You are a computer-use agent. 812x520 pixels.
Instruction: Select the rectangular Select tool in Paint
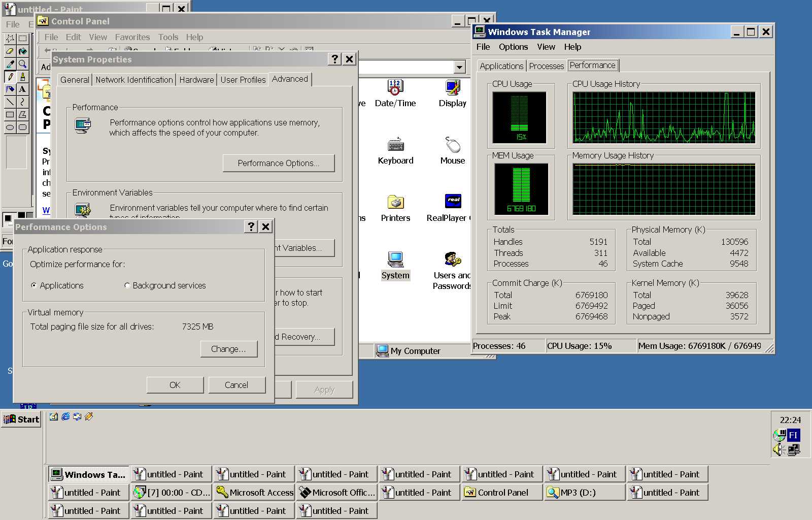click(x=23, y=39)
